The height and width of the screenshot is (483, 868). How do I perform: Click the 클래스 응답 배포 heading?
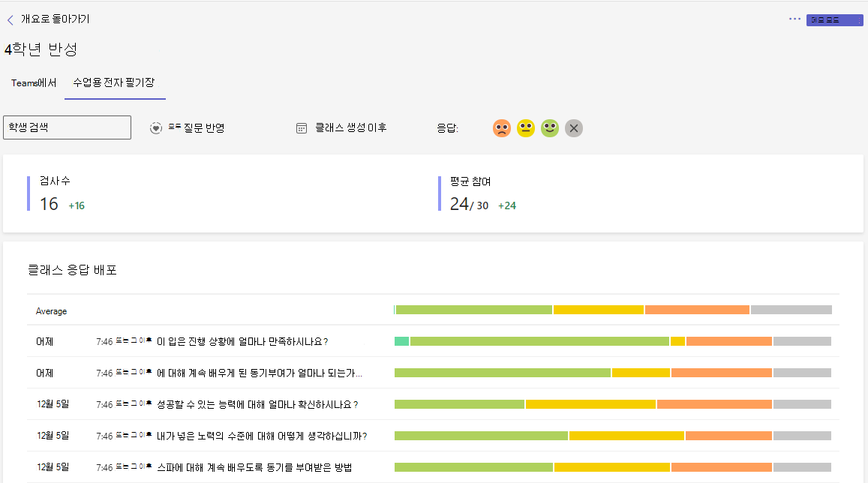[x=72, y=270]
